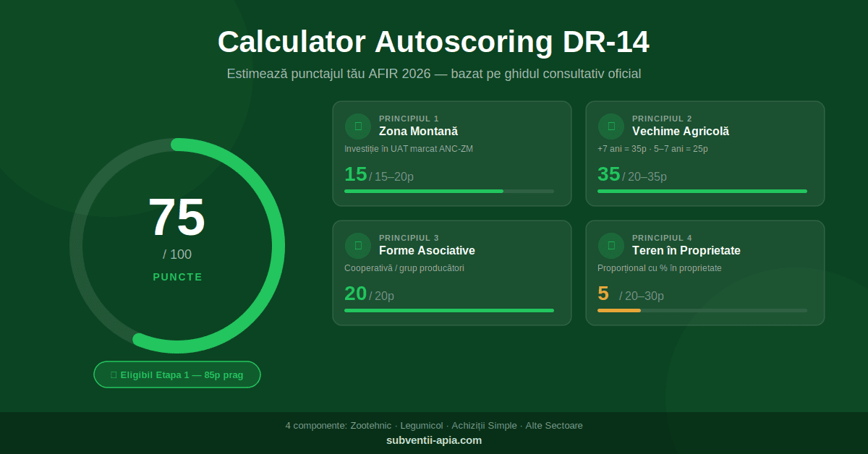This screenshot has width=868, height=454.
Task: Click the 15 points value
Action: [356, 174]
